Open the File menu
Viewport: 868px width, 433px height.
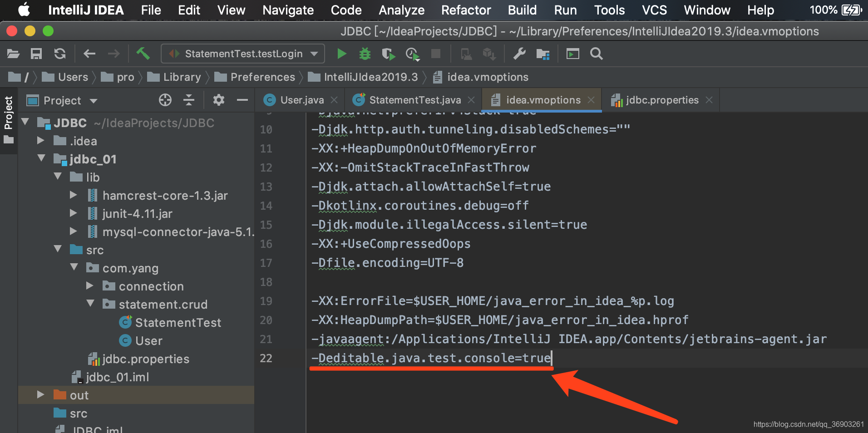click(151, 10)
